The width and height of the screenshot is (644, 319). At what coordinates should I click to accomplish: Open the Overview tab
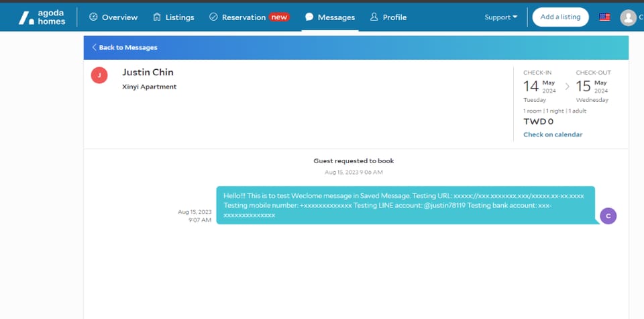(x=113, y=17)
